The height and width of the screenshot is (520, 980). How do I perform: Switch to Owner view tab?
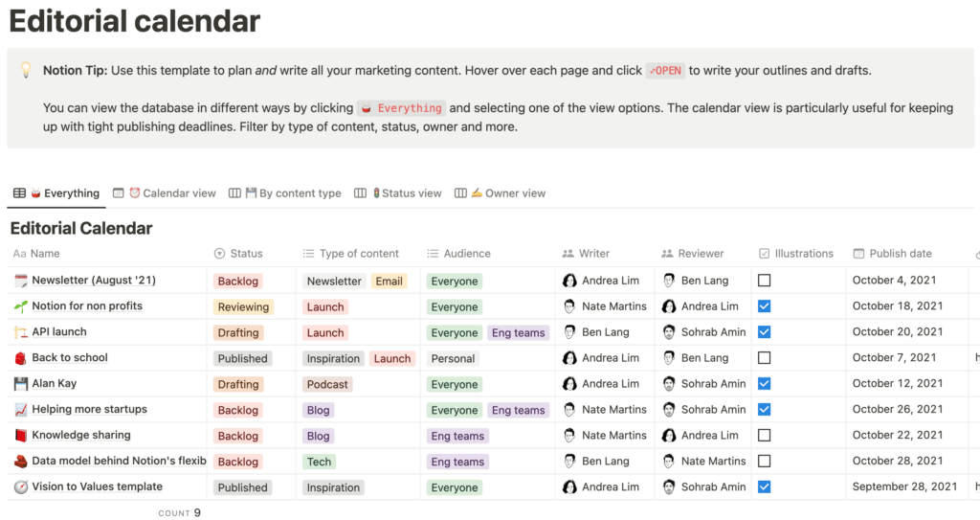(x=500, y=193)
